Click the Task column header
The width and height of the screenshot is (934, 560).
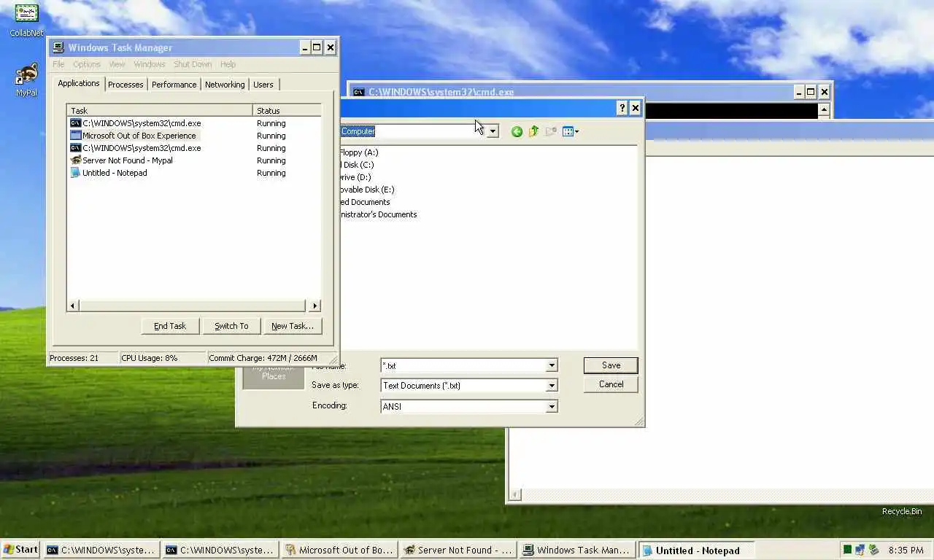pos(160,111)
